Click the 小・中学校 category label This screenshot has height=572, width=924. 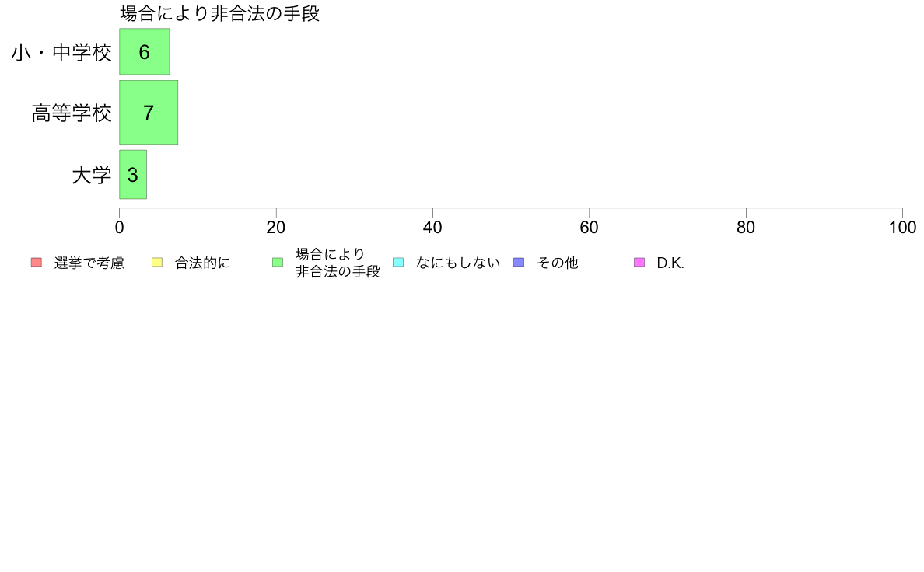coord(61,52)
